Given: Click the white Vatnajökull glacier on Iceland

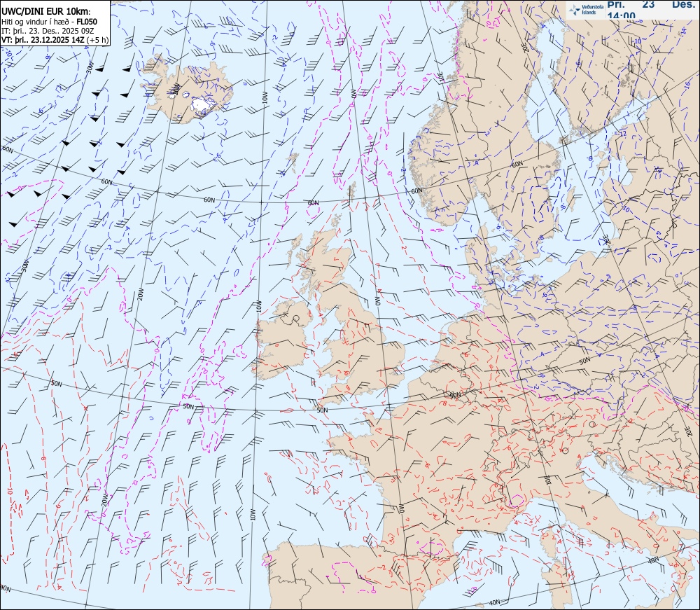Looking at the screenshot, I should pos(203,105).
